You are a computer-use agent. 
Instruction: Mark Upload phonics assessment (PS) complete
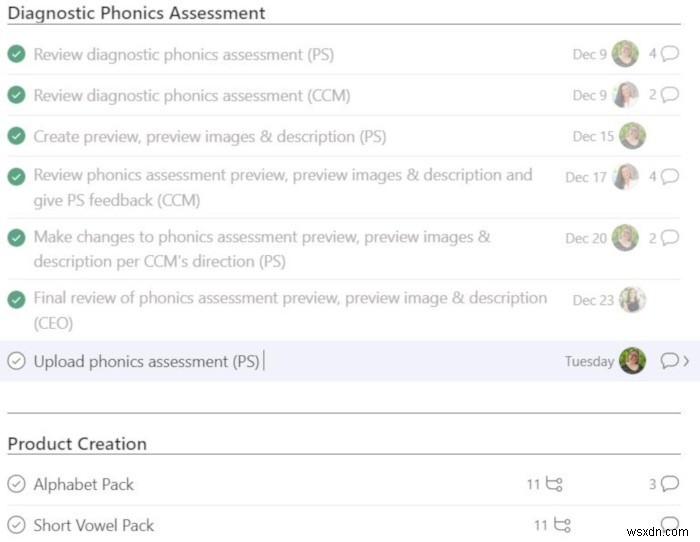click(16, 361)
